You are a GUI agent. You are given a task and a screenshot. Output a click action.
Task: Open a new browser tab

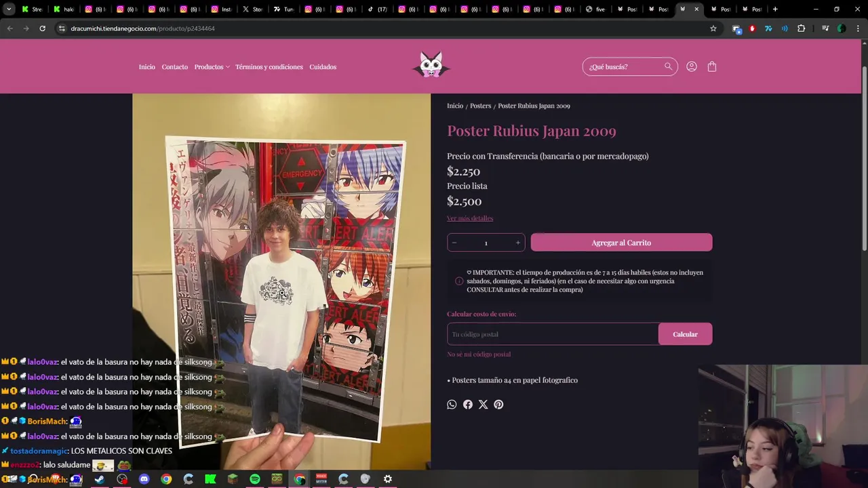[x=775, y=9]
